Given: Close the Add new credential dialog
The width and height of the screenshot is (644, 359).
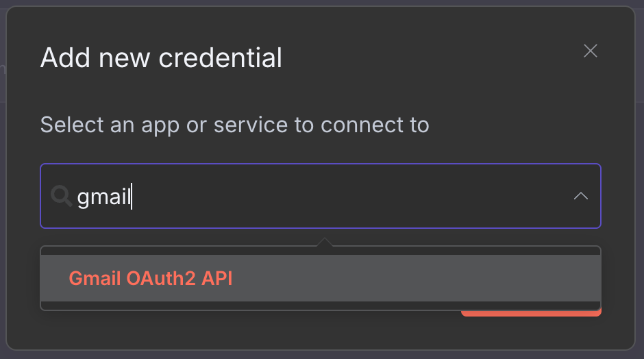Looking at the screenshot, I should [590, 51].
